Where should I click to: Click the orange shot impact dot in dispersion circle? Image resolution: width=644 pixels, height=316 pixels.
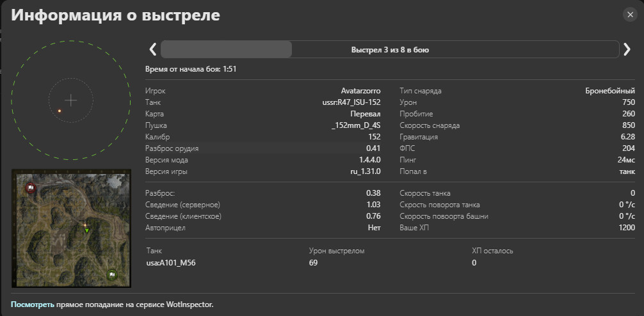pos(60,111)
